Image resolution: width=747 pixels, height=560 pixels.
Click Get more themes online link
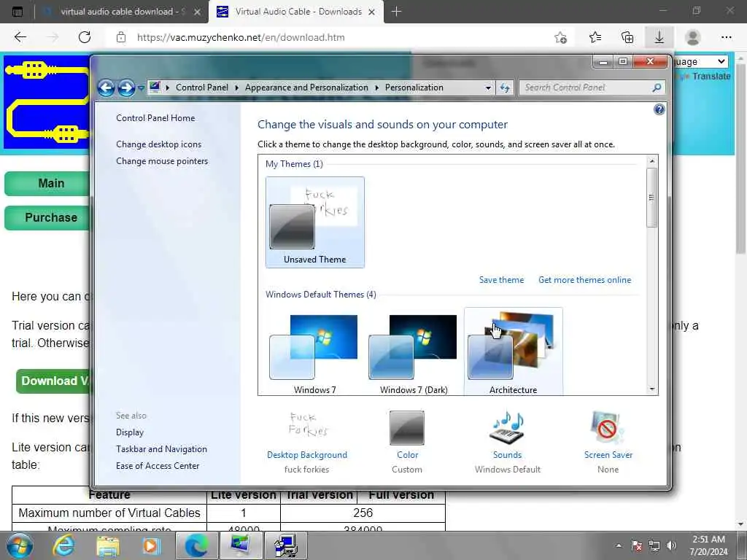[x=584, y=280]
